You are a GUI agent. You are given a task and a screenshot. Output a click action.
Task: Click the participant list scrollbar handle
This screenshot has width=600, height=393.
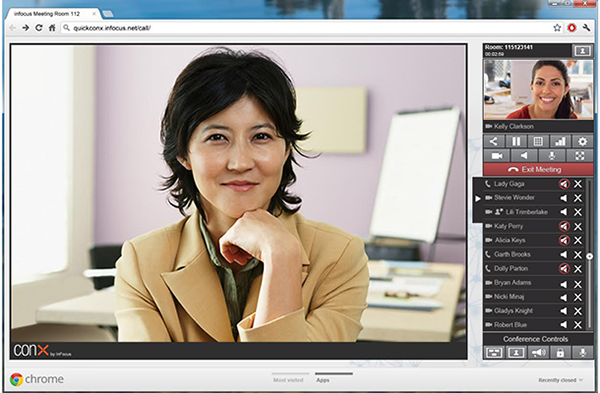[x=590, y=256]
